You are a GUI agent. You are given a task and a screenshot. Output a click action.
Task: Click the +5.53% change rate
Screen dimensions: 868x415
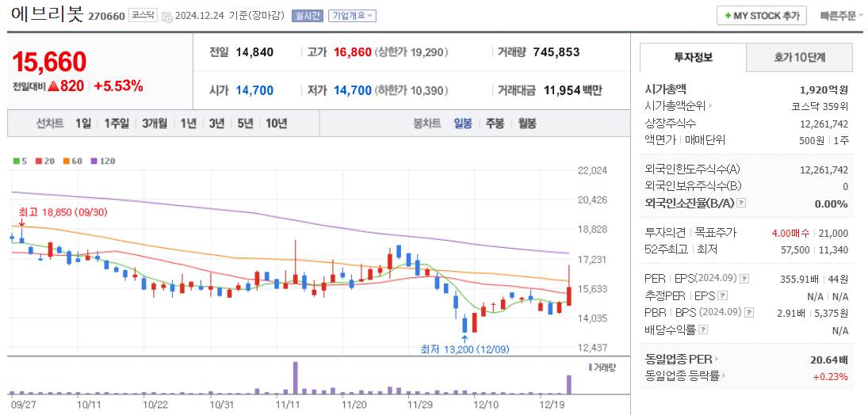118,86
